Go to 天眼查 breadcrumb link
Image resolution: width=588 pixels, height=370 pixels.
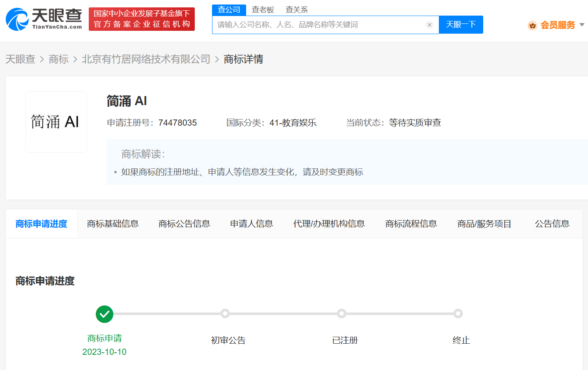pyautogui.click(x=21, y=59)
